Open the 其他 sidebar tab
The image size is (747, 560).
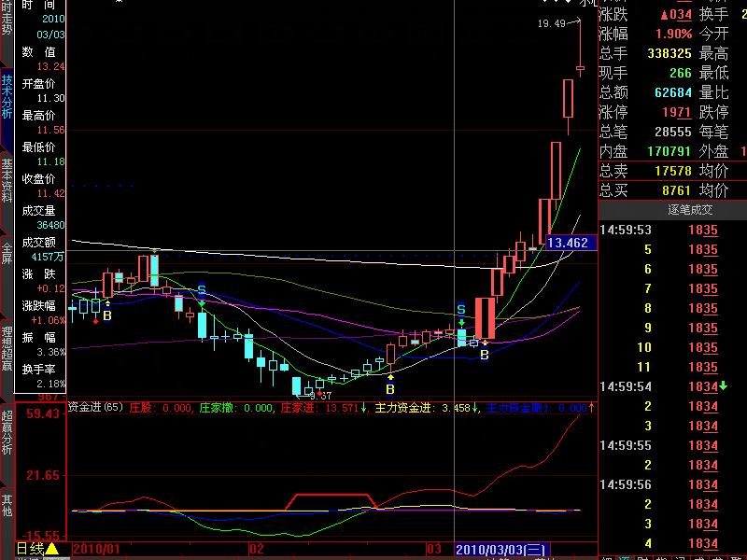pos(7,505)
